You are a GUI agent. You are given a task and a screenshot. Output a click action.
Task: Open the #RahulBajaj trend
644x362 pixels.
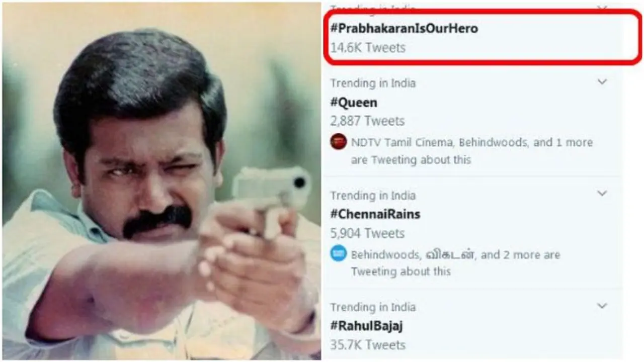(x=367, y=326)
